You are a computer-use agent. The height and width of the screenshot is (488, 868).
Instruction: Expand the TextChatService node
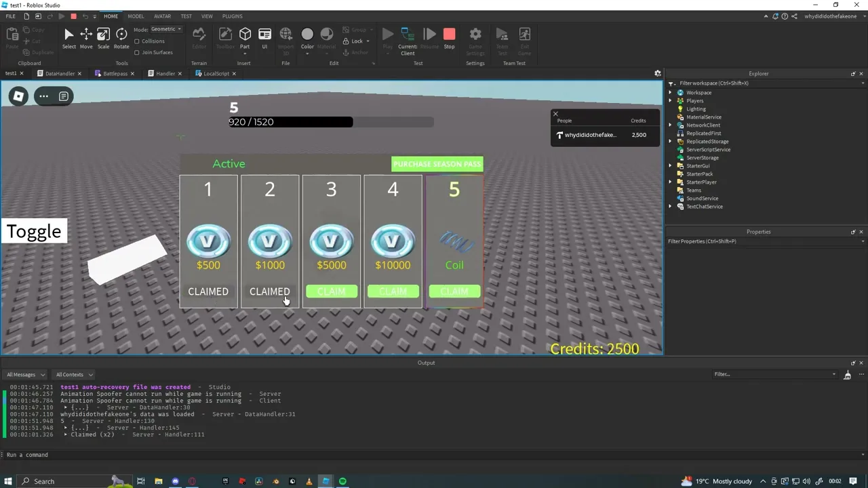pos(671,207)
